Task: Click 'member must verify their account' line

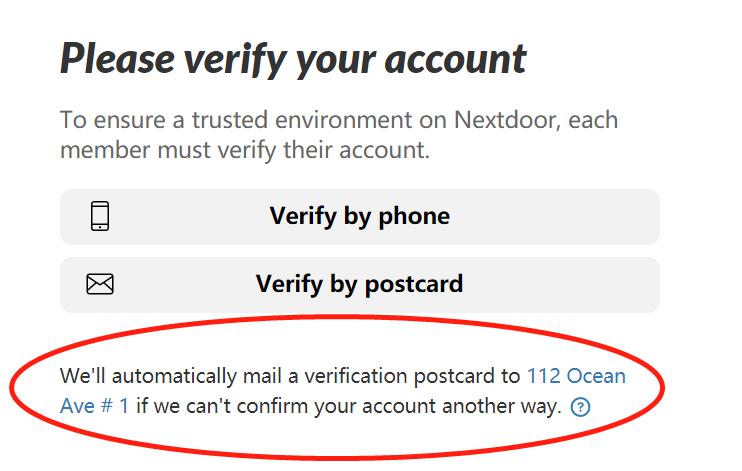Action: pyautogui.click(x=244, y=151)
